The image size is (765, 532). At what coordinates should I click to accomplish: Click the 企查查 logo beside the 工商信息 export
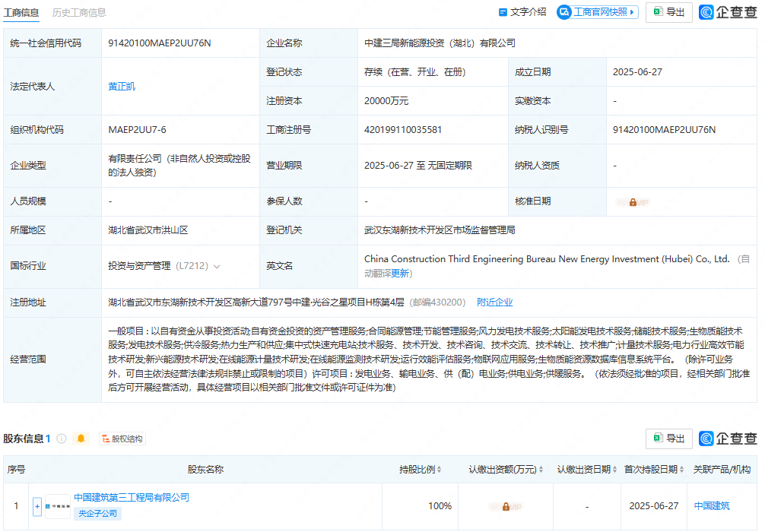click(x=728, y=12)
